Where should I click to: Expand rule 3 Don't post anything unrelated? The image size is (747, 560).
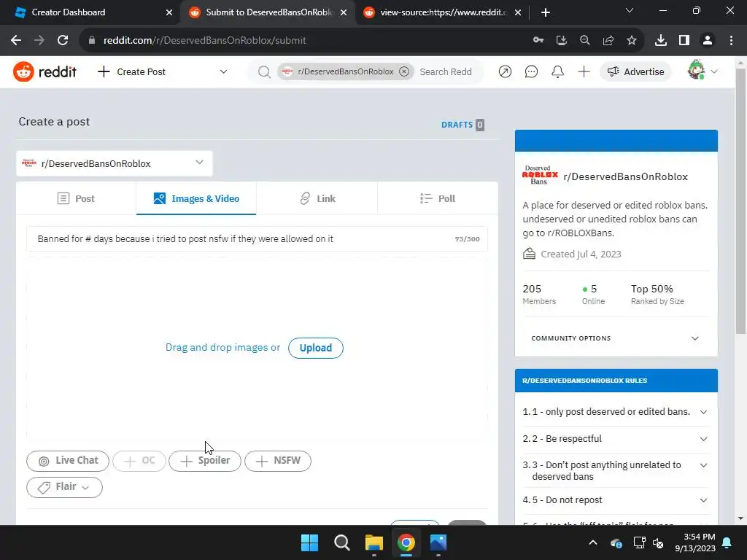coord(615,470)
